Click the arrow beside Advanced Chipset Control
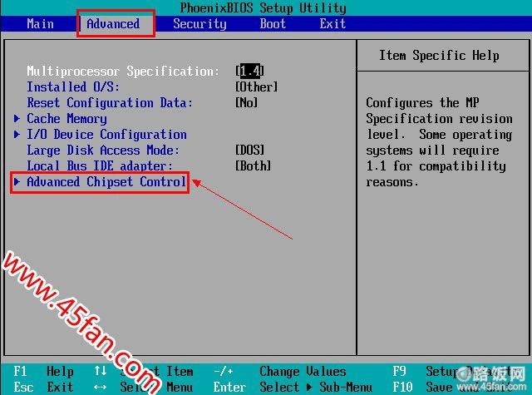Image resolution: width=532 pixels, height=395 pixels. pyautogui.click(x=17, y=182)
